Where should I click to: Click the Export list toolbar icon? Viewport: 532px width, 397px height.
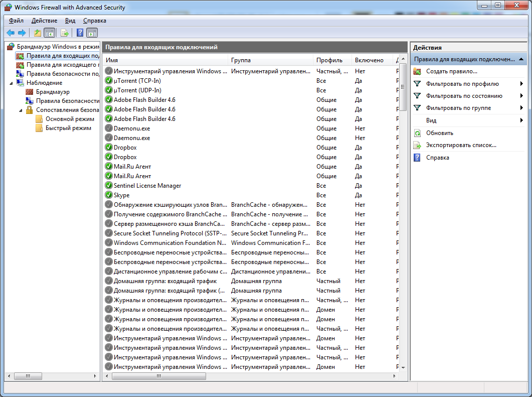(64, 33)
